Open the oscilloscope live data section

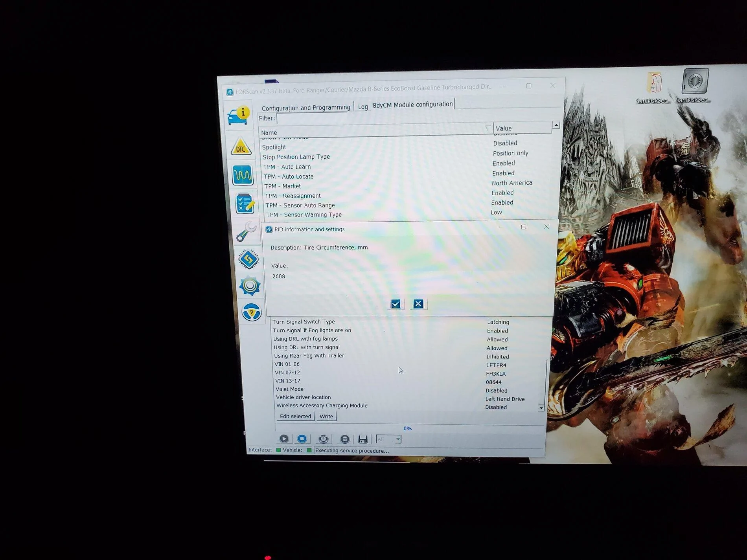(242, 175)
